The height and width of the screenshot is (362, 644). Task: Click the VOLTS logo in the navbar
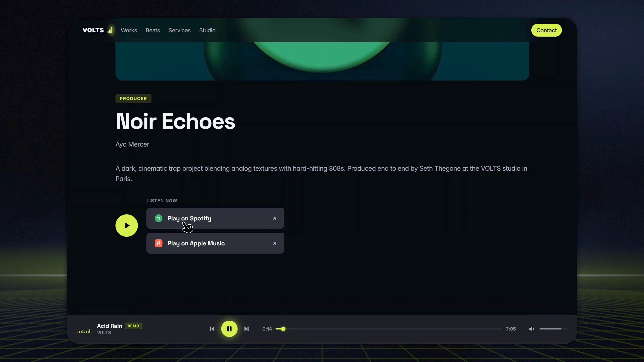pyautogui.click(x=97, y=30)
